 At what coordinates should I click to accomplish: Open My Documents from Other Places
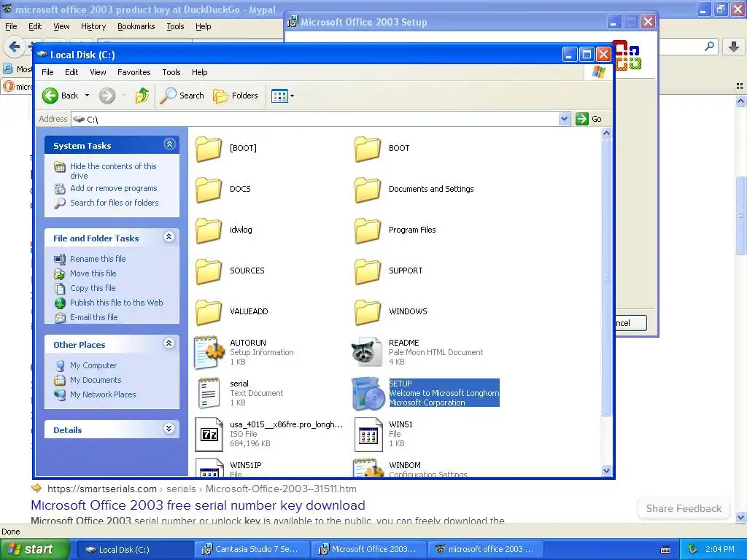pyautogui.click(x=96, y=380)
